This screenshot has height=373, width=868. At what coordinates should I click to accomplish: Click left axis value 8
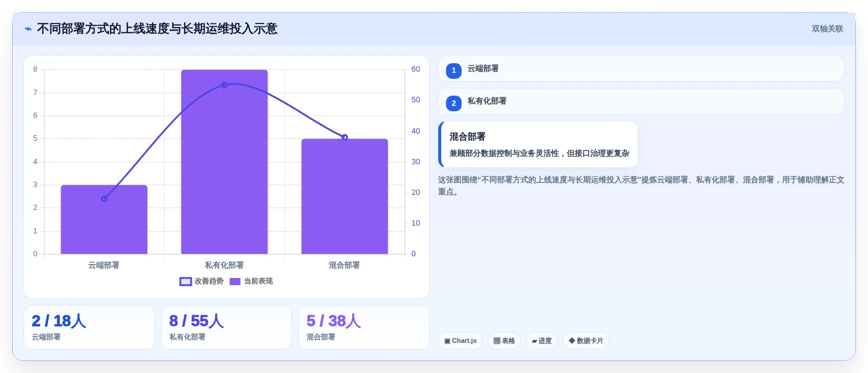35,69
